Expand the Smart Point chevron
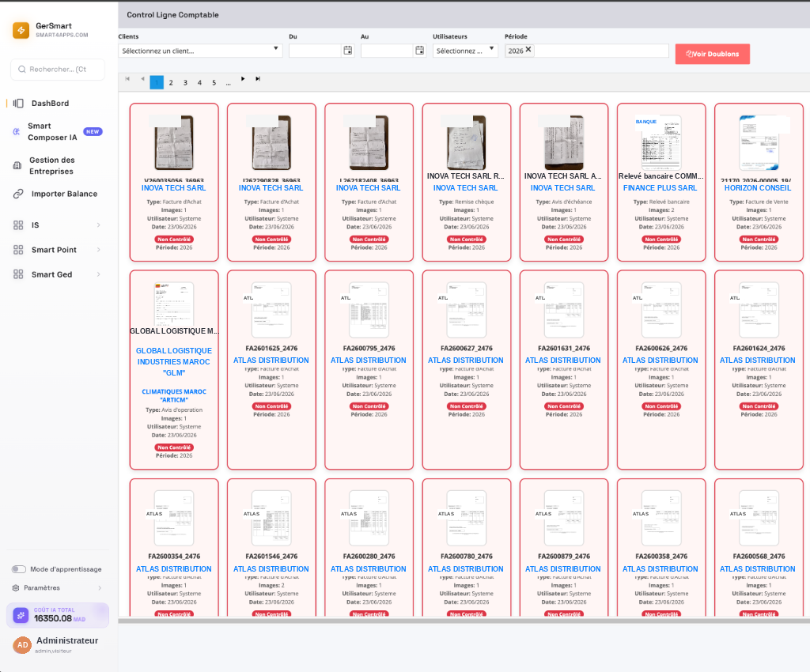810x672 pixels. point(99,250)
